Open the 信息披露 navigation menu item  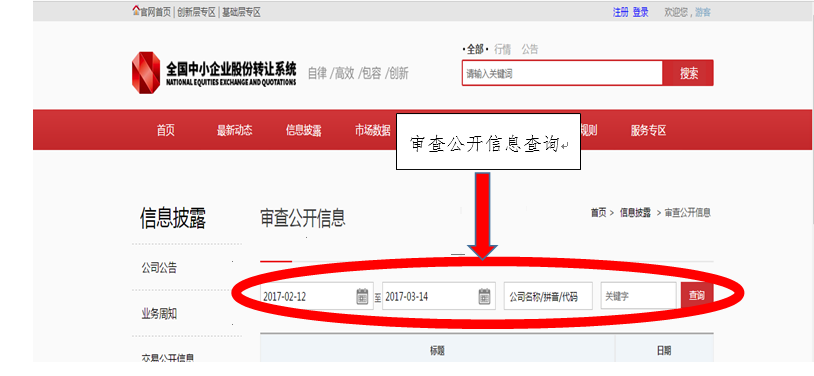[303, 131]
